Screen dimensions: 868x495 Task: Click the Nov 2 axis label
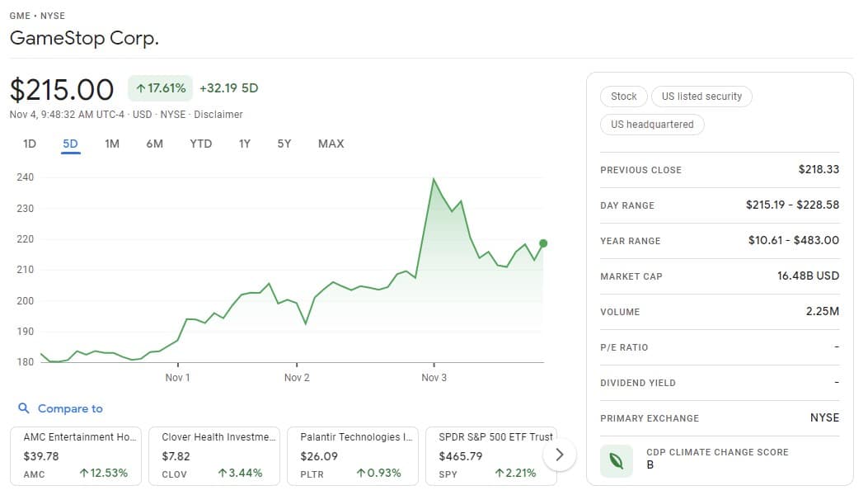click(x=297, y=378)
